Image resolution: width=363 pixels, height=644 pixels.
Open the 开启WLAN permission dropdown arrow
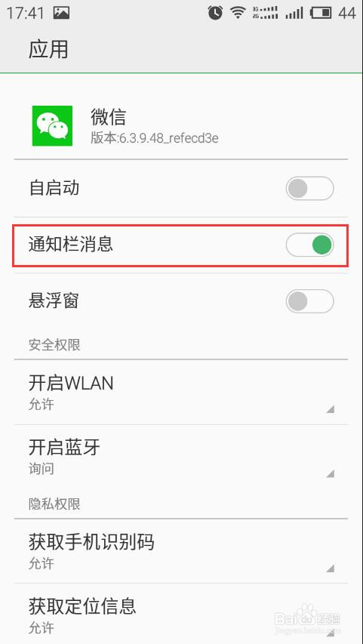330,408
